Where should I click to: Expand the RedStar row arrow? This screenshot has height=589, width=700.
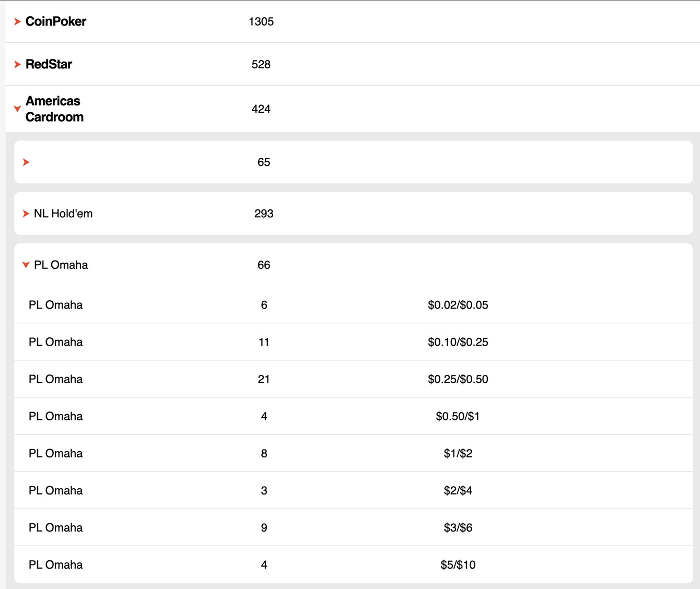point(17,64)
